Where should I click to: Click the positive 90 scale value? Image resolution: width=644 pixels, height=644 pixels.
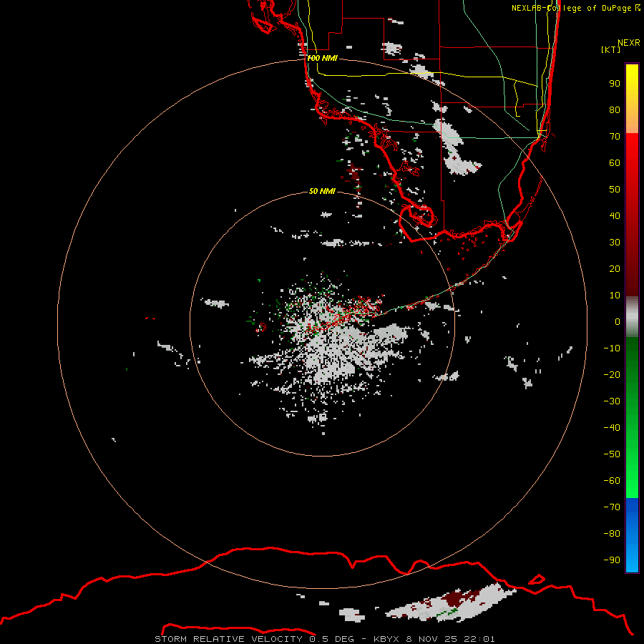[x=615, y=84]
